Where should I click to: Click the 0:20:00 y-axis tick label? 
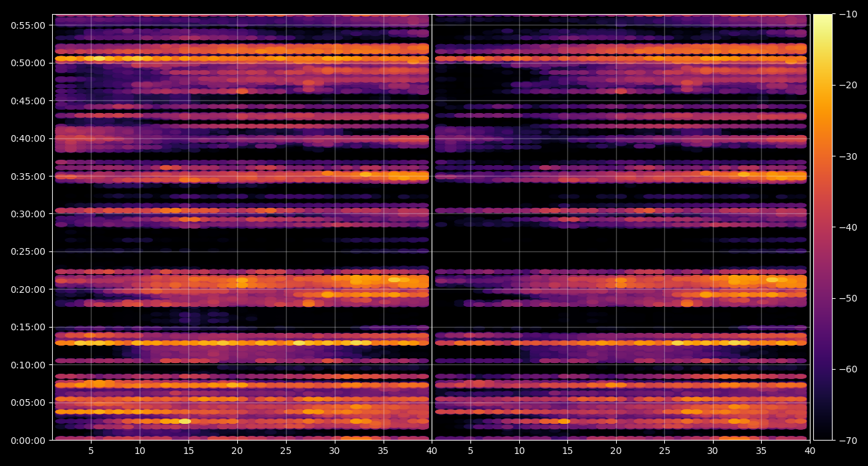click(x=28, y=289)
